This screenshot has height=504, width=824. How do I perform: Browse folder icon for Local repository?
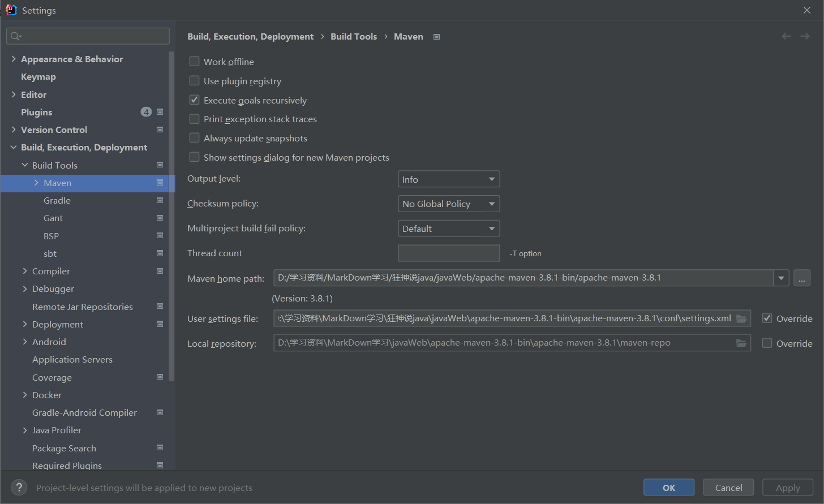(x=741, y=343)
